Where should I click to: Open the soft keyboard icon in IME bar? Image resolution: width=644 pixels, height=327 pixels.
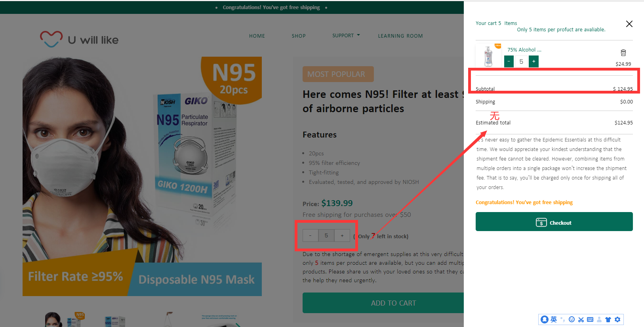(x=590, y=319)
